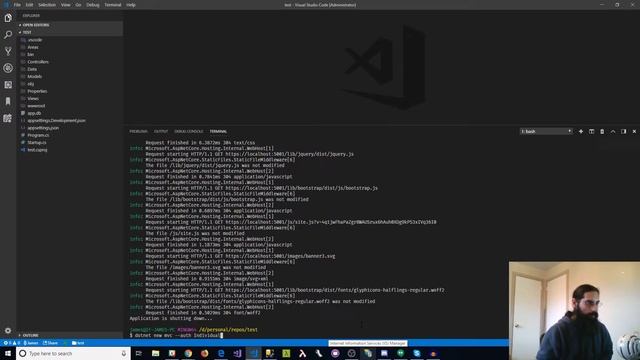Click the Windows taskbar search box

(x=73, y=353)
